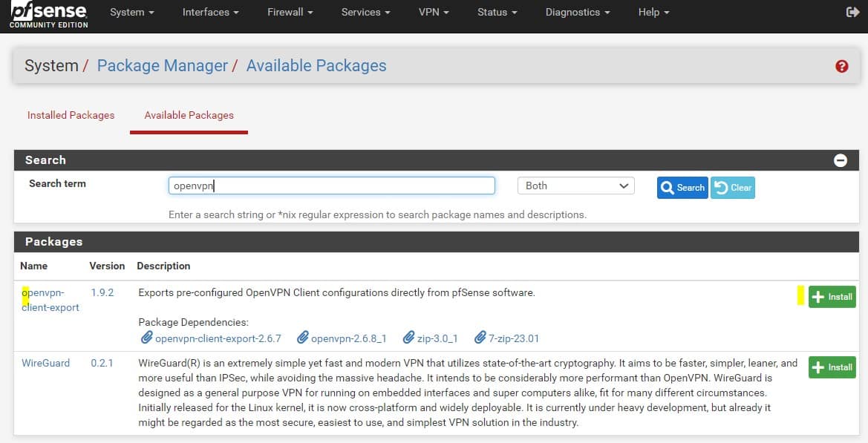Open the Services menu
Image resolution: width=868 pixels, height=443 pixels.
pos(365,12)
